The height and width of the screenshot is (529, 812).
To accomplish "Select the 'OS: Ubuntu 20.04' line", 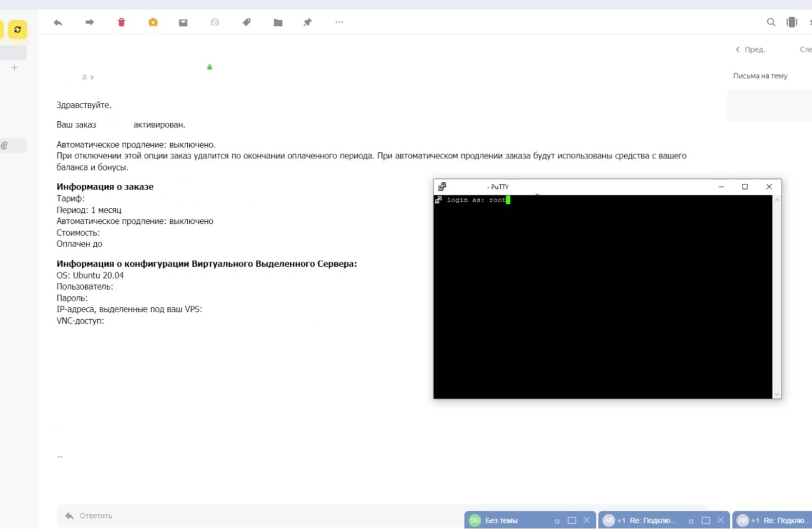I will pos(90,275).
